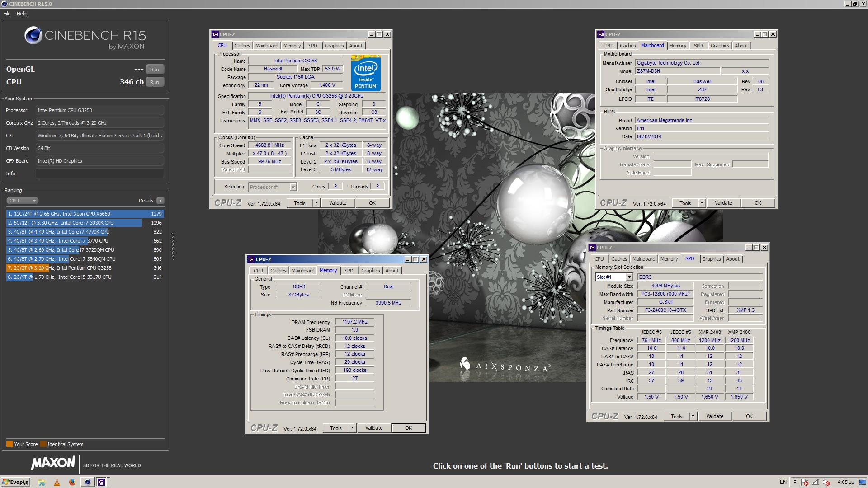The width and height of the screenshot is (868, 488).
Task: Click CPU-Z title icon in SPD window
Action: point(592,248)
